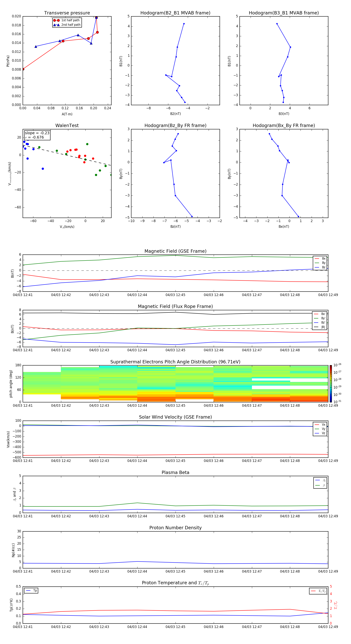Click the "Plasma Beta" plot title
351x644 pixels.
point(175,473)
